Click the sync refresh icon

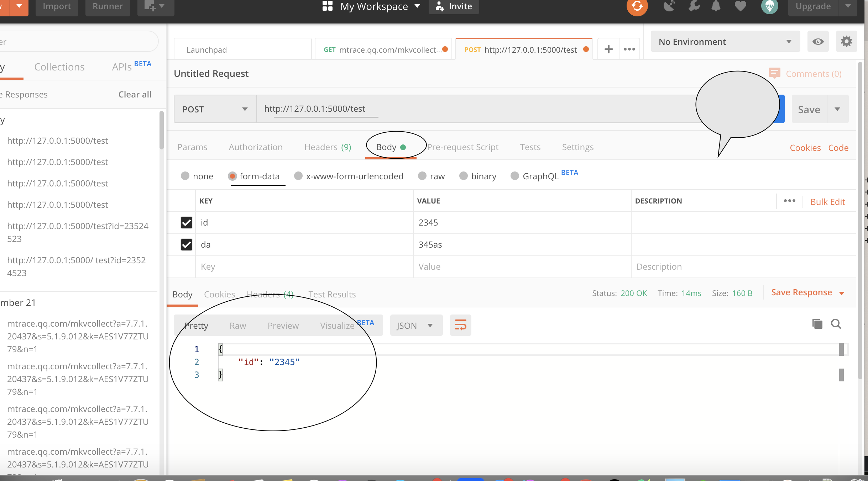click(x=637, y=6)
